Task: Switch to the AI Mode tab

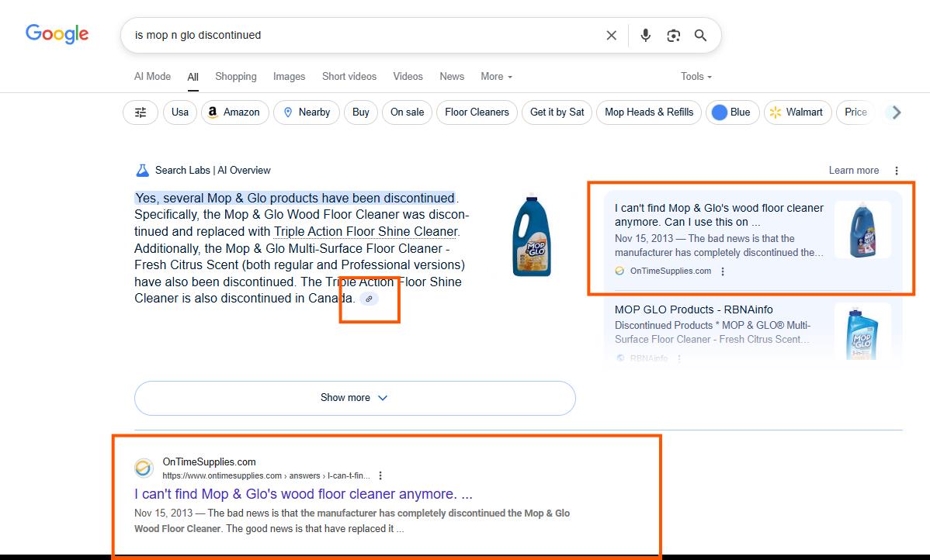Action: [x=152, y=77]
